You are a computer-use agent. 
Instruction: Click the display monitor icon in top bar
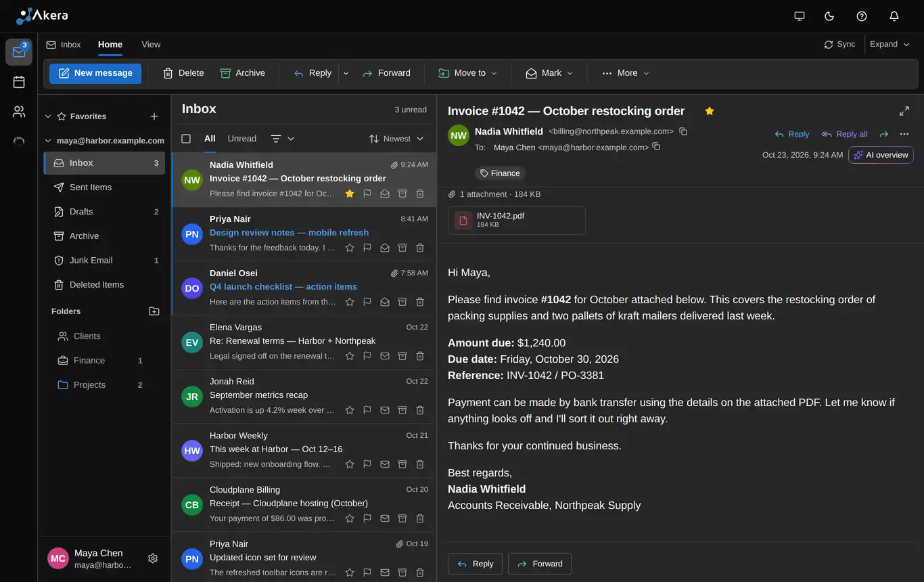tap(800, 16)
